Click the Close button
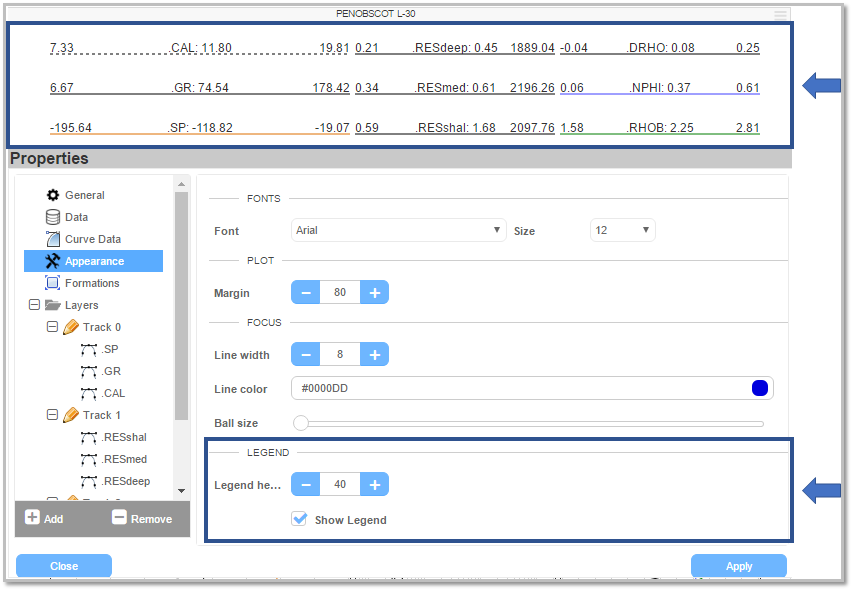 [64, 566]
